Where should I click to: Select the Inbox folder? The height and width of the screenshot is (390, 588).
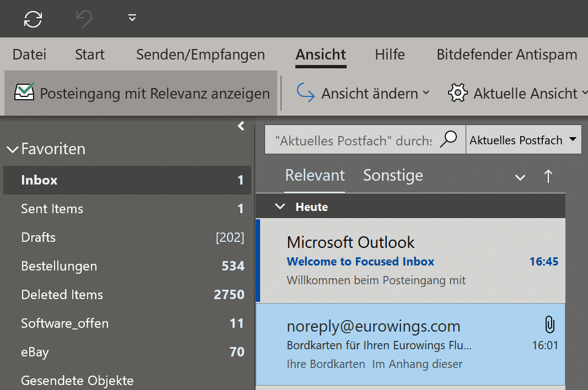[x=127, y=180]
